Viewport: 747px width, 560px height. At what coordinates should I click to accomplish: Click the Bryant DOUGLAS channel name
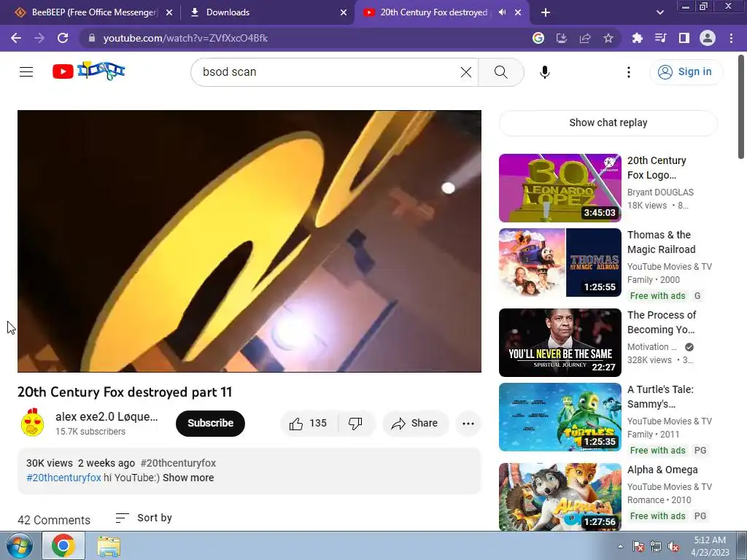[660, 192]
